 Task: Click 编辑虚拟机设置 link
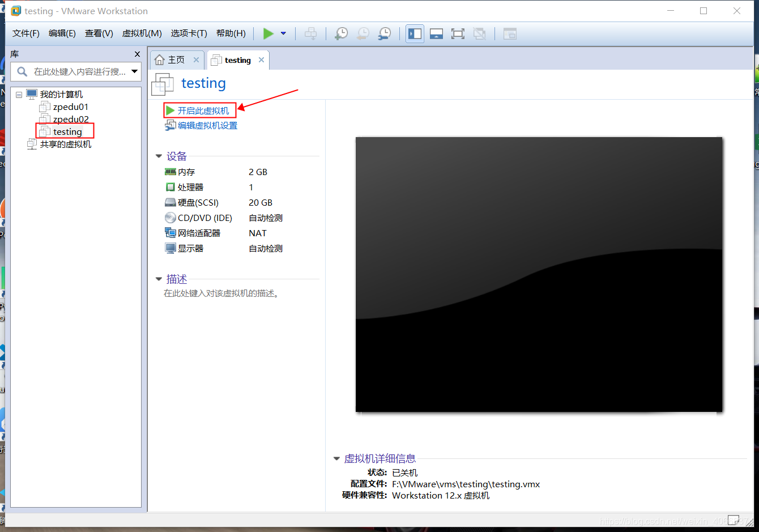pos(207,126)
